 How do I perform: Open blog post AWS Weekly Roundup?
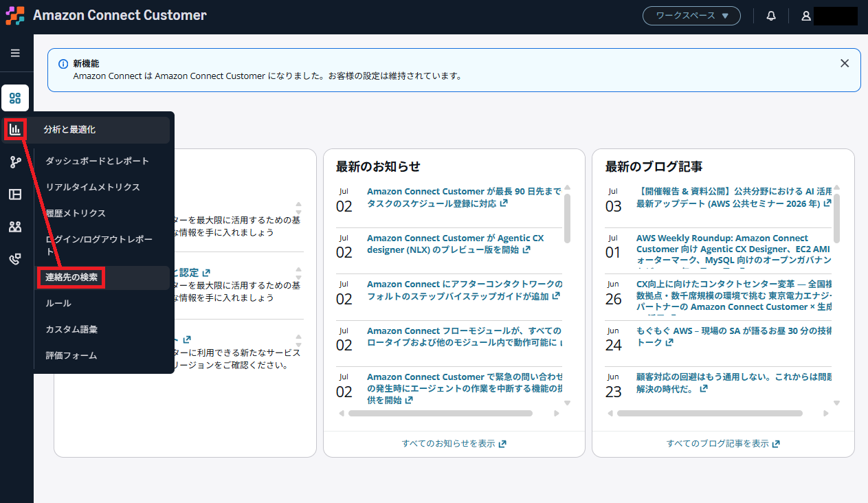click(734, 251)
